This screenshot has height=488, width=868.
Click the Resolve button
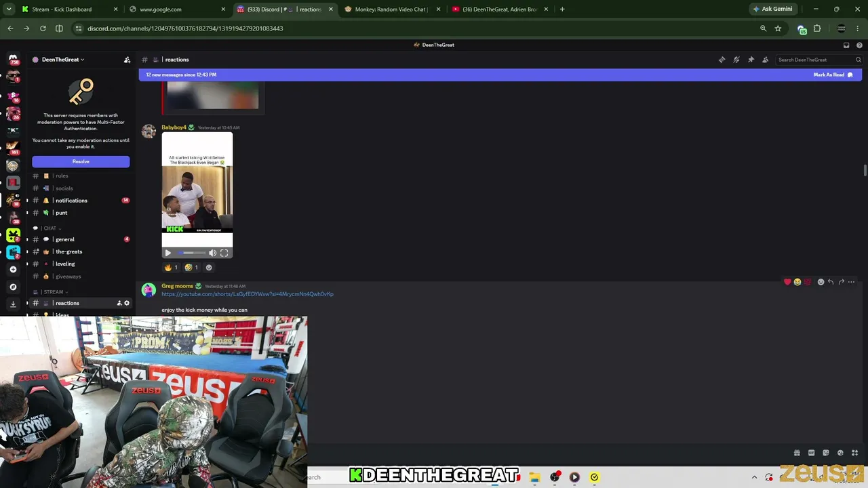[81, 161]
